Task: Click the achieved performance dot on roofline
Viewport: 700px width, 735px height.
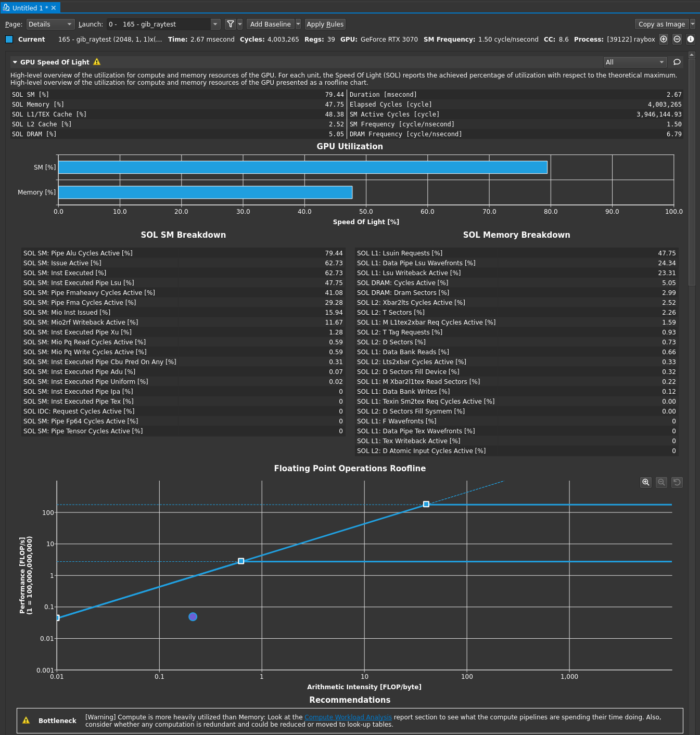Action: click(x=193, y=616)
